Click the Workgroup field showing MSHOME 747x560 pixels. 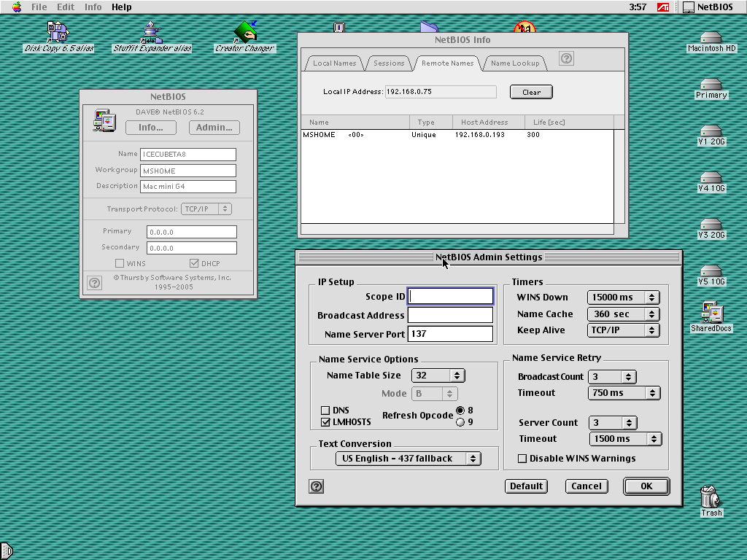[x=188, y=171]
